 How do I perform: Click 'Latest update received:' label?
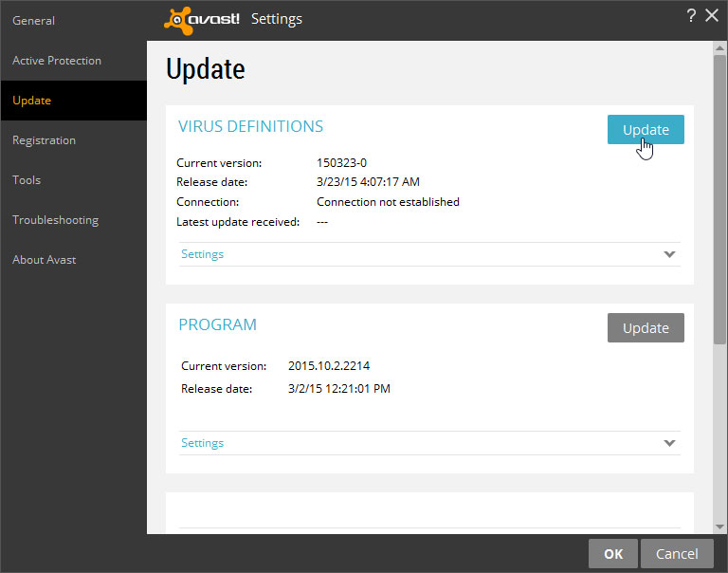tap(238, 222)
